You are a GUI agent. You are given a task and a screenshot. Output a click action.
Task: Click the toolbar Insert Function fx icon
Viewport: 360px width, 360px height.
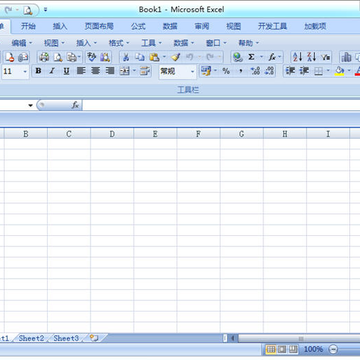[x=273, y=57]
